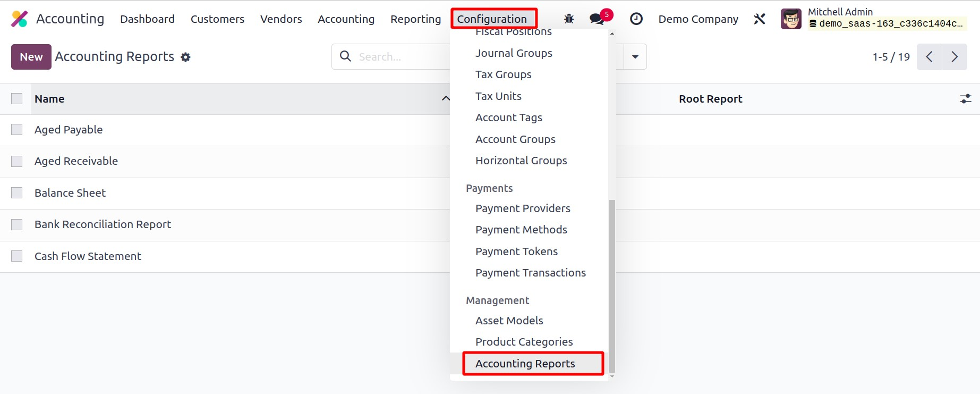
Task: Open the debug bug icon menu
Action: pos(569,19)
